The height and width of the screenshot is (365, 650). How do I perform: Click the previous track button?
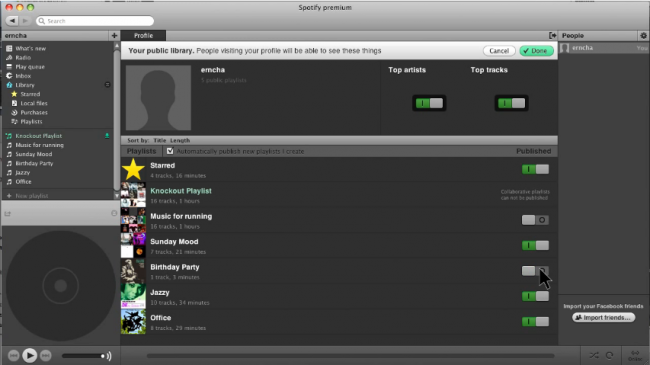tap(13, 355)
